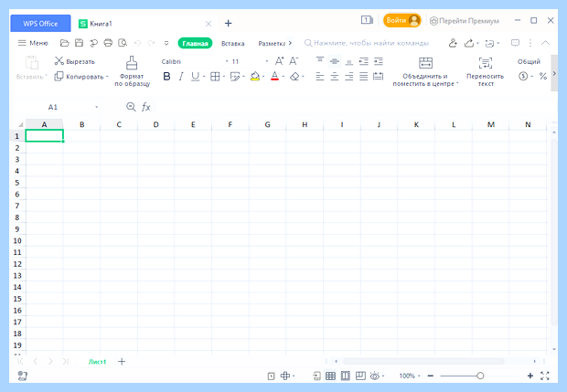Screen dimensions: 567x392
Task: Adjust the zoom slider handle
Action: (480, 376)
